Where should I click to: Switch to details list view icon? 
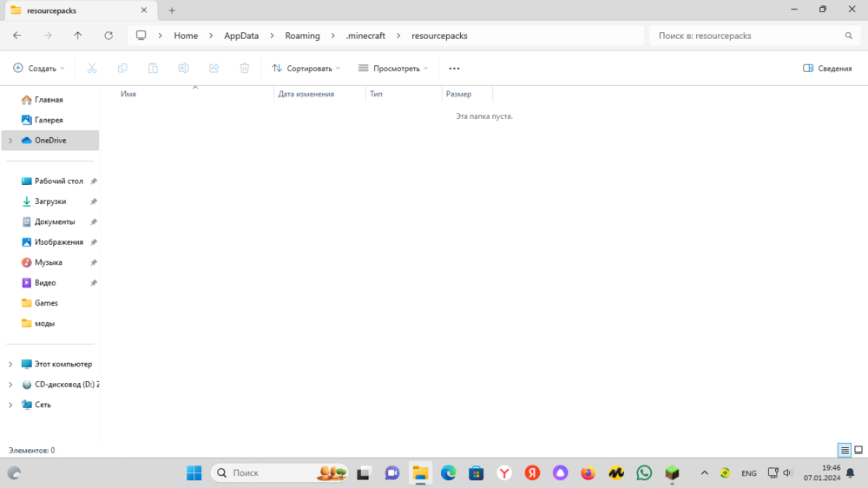point(845,451)
